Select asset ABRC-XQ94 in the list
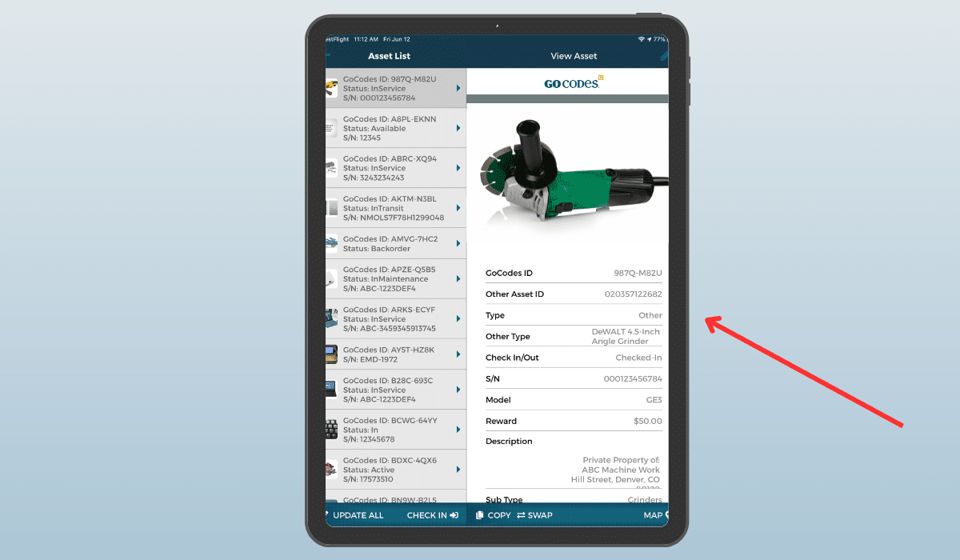960x560 pixels. coord(392,168)
